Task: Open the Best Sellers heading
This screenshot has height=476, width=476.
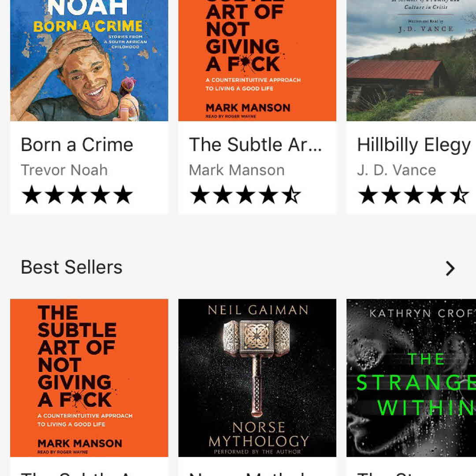Action: coord(71,267)
